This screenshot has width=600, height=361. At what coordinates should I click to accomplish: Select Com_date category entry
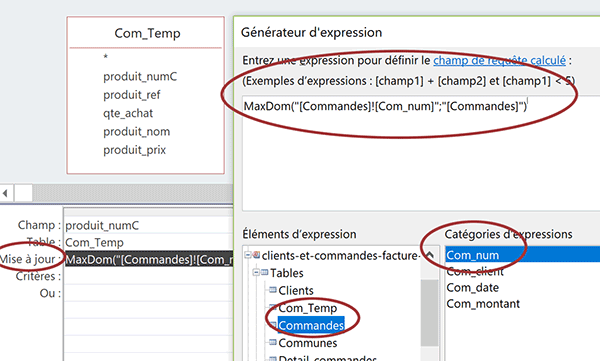pyautogui.click(x=473, y=287)
